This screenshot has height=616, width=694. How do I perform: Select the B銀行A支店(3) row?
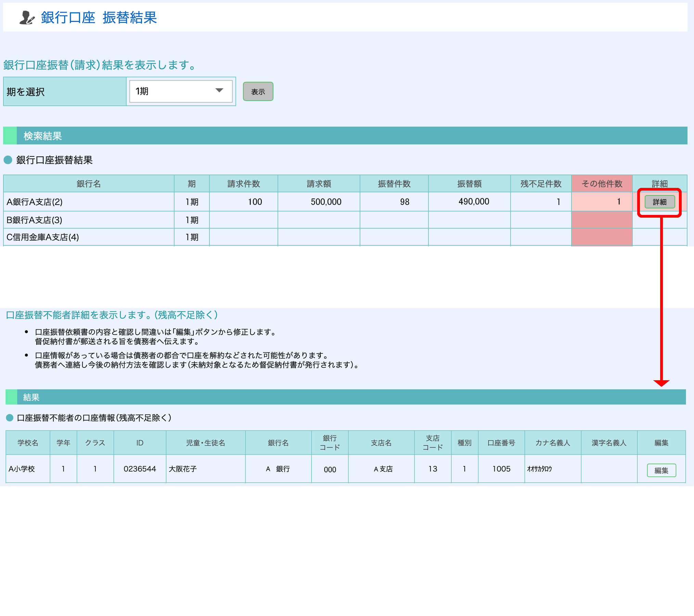pyautogui.click(x=35, y=220)
